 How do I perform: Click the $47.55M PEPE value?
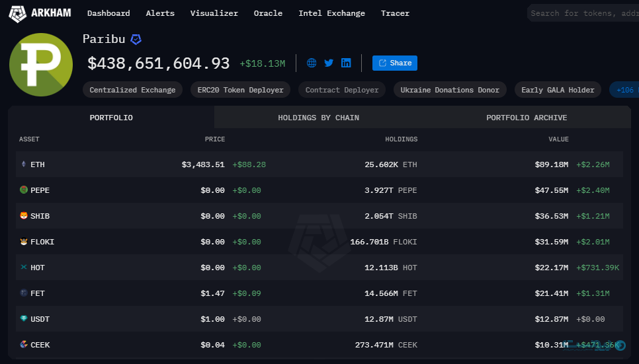click(552, 190)
